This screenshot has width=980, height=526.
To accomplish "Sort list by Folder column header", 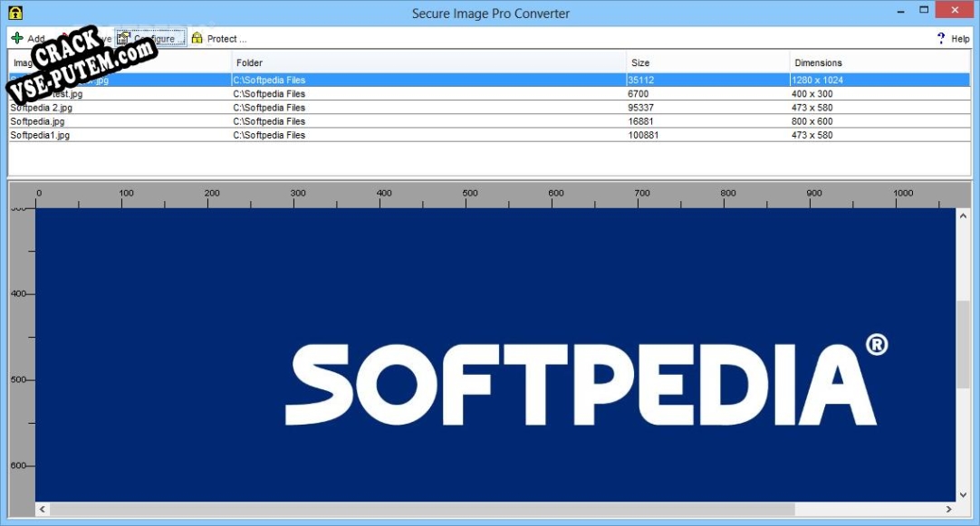I will (428, 62).
